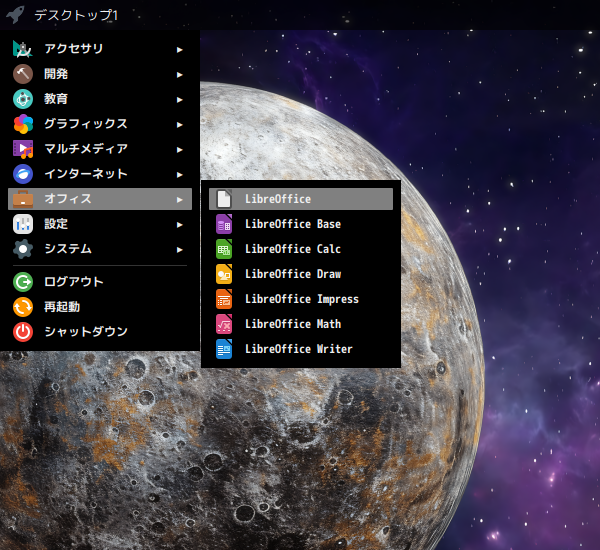The width and height of the screenshot is (600, 550).
Task: Click the rocket icon in top panel
Action: click(x=14, y=15)
